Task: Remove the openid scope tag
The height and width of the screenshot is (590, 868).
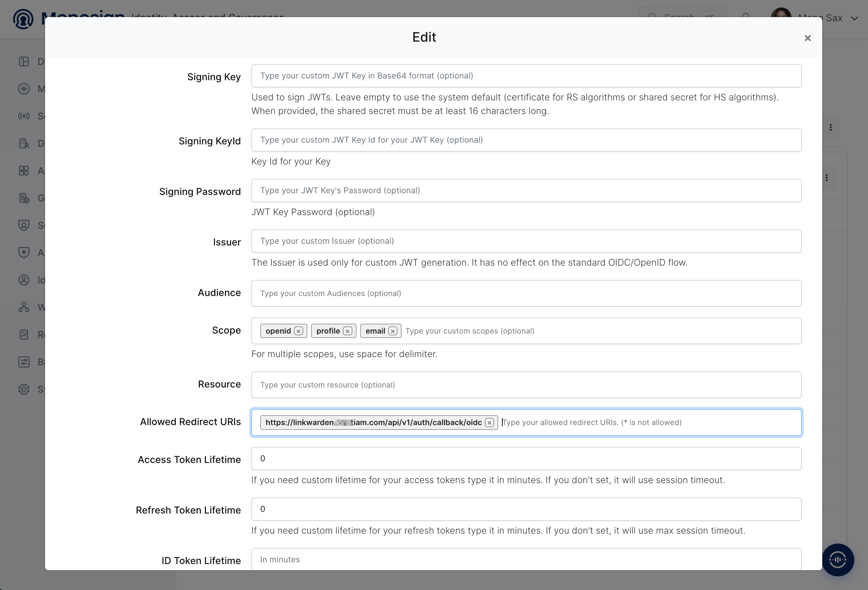Action: 298,331
